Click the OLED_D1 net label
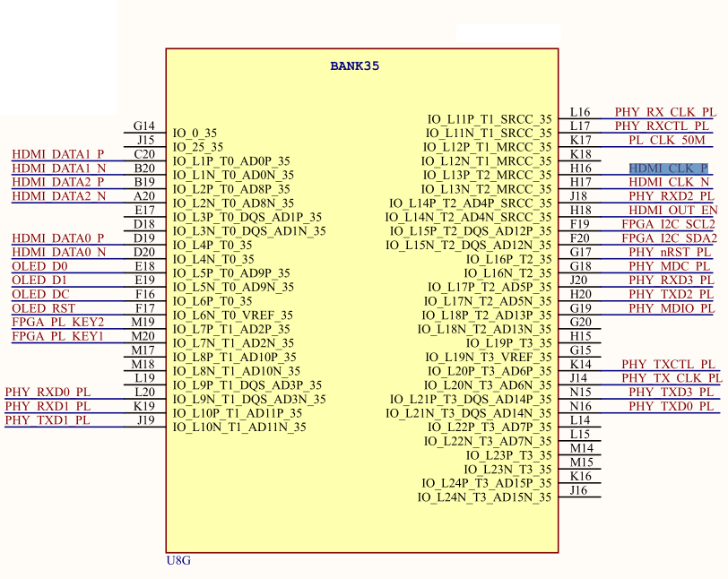Image resolution: width=728 pixels, height=579 pixels. (39, 280)
